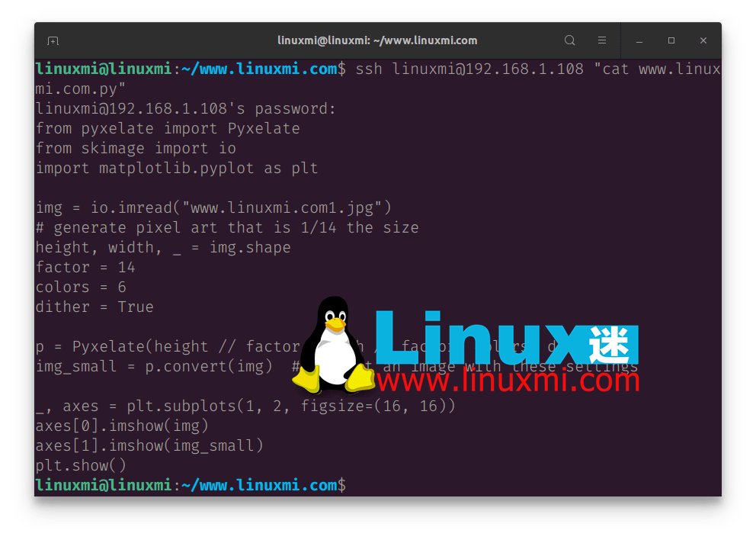Open the terminal hamburger menu
Screen dimensions: 756x543
(602, 40)
